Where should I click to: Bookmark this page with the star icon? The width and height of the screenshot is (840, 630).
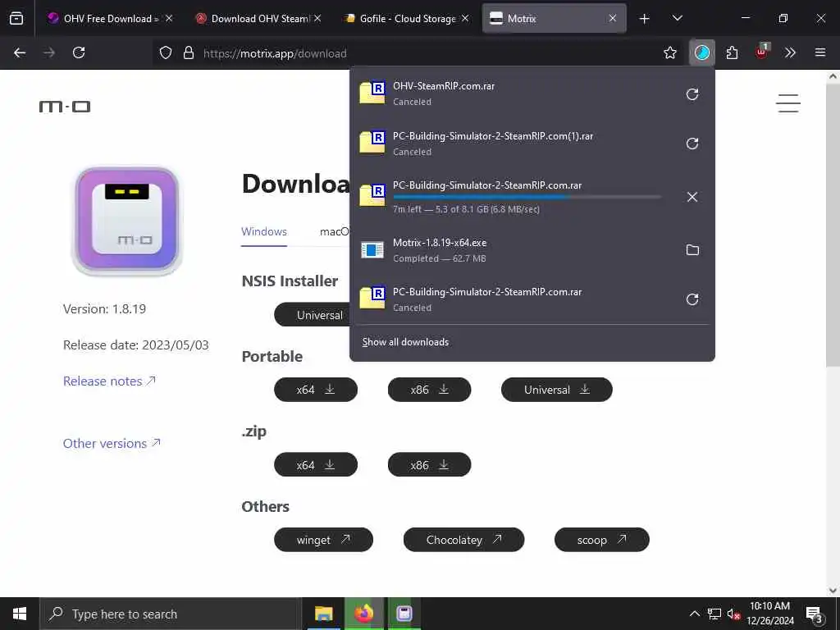tap(670, 52)
